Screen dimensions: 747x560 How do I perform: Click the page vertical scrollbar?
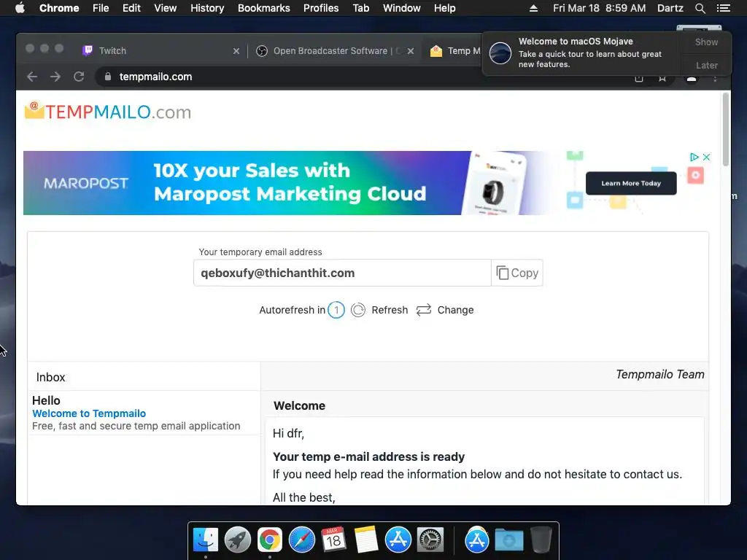click(x=726, y=130)
